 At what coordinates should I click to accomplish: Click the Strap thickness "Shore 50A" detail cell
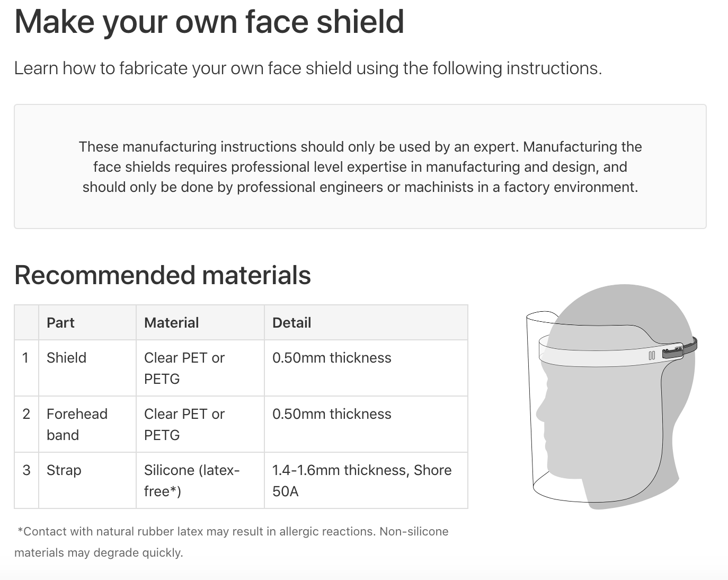click(361, 480)
